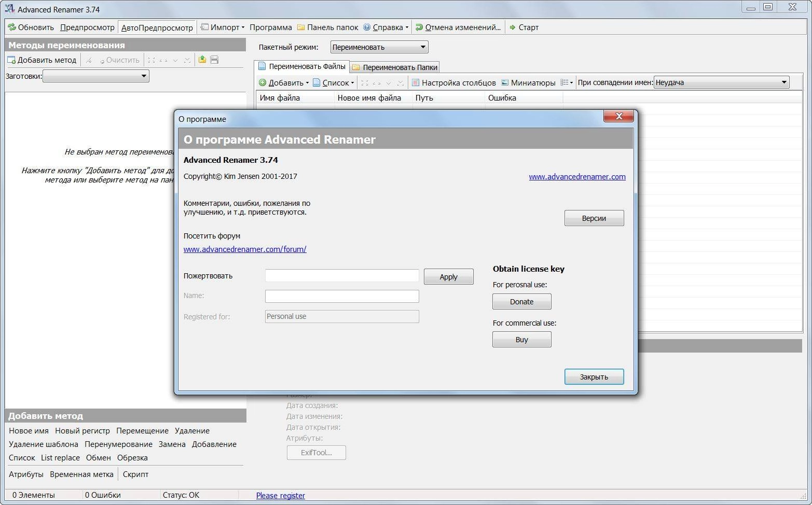Add the Новое имя method
The width and height of the screenshot is (812, 505).
pyautogui.click(x=29, y=431)
